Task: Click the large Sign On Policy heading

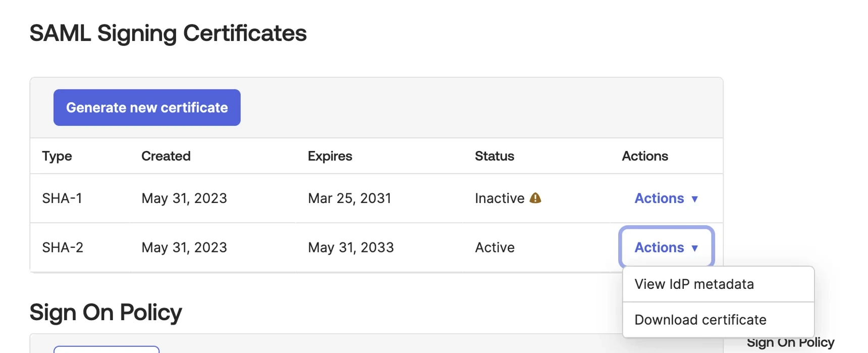Action: tap(105, 312)
